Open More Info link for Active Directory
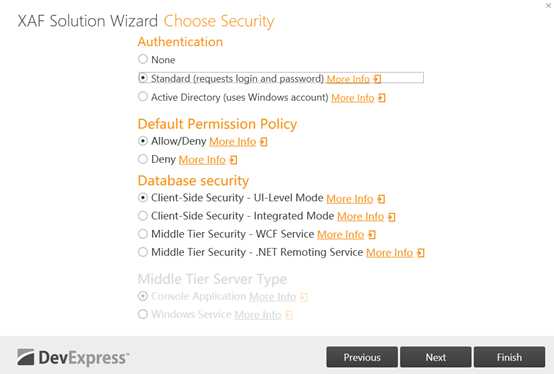Viewport: 554px width, 374px height. click(x=353, y=98)
